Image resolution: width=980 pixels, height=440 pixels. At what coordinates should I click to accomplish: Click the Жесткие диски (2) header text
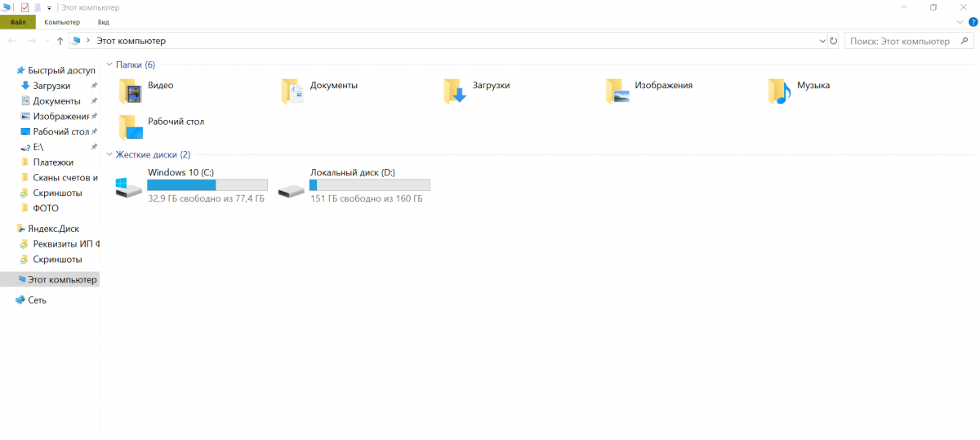pyautogui.click(x=153, y=154)
